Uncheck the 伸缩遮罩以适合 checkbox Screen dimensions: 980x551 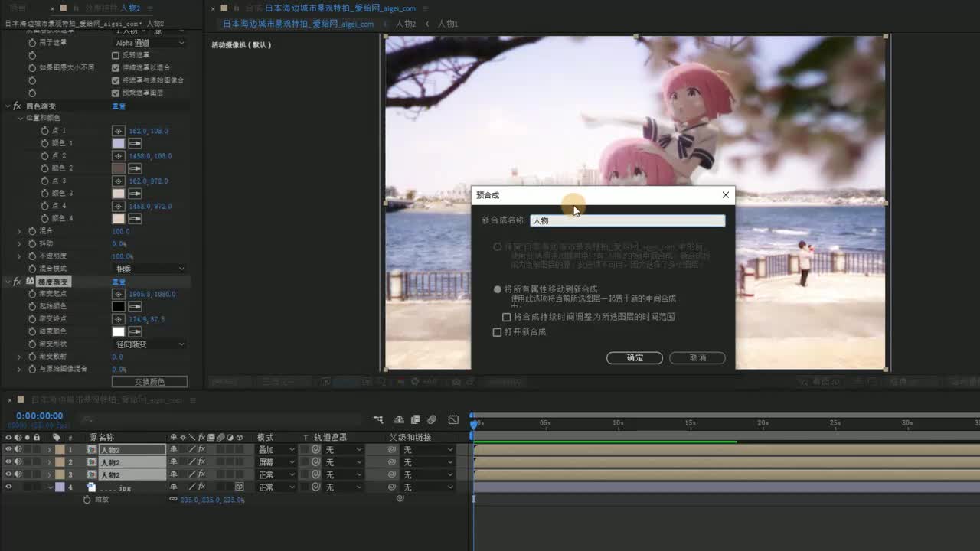click(116, 67)
